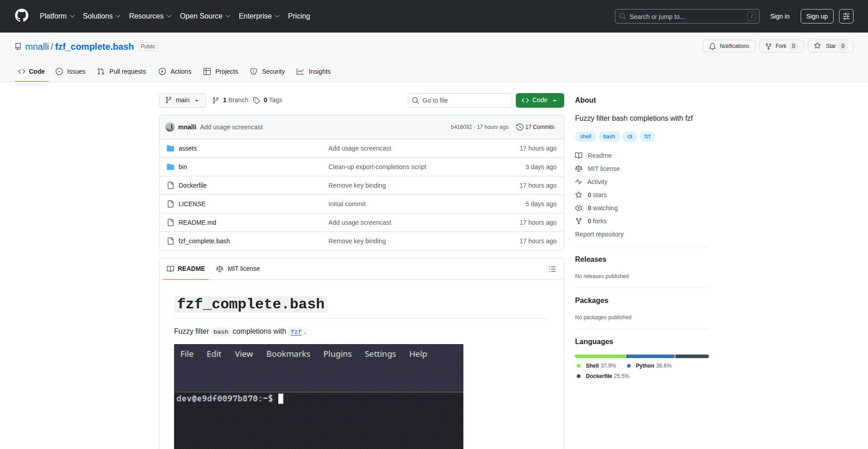Click the Tags label icon

pos(256,100)
